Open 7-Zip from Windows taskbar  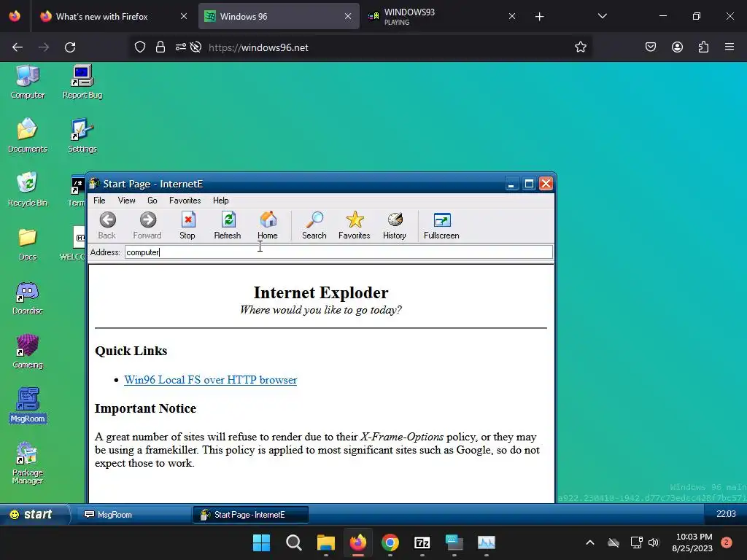coord(422,542)
